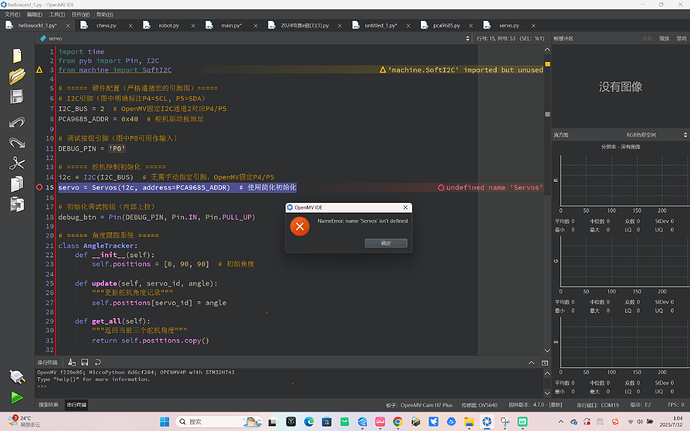The height and width of the screenshot is (431, 690).
Task: Click the Save floppy disk icon
Action: (x=17, y=97)
